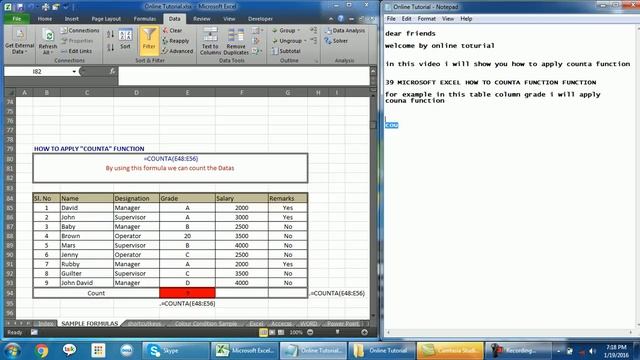Click the Grade header cell
This screenshot has height=360, width=640.
(x=187, y=198)
